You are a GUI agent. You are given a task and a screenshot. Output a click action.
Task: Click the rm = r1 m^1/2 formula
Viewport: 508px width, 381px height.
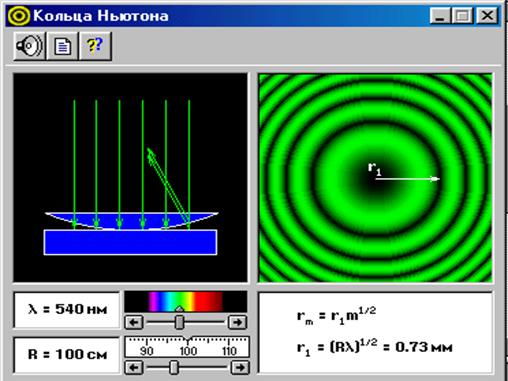tap(336, 315)
